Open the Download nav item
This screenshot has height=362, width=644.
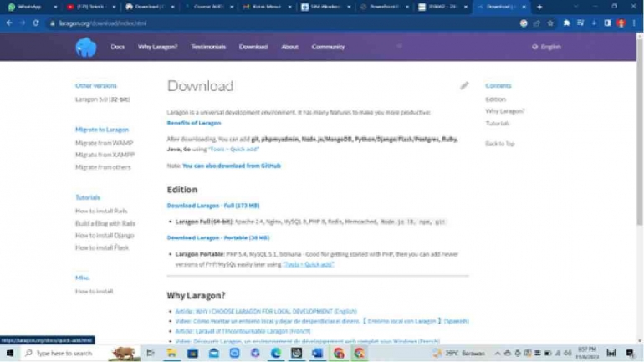pos(253,47)
